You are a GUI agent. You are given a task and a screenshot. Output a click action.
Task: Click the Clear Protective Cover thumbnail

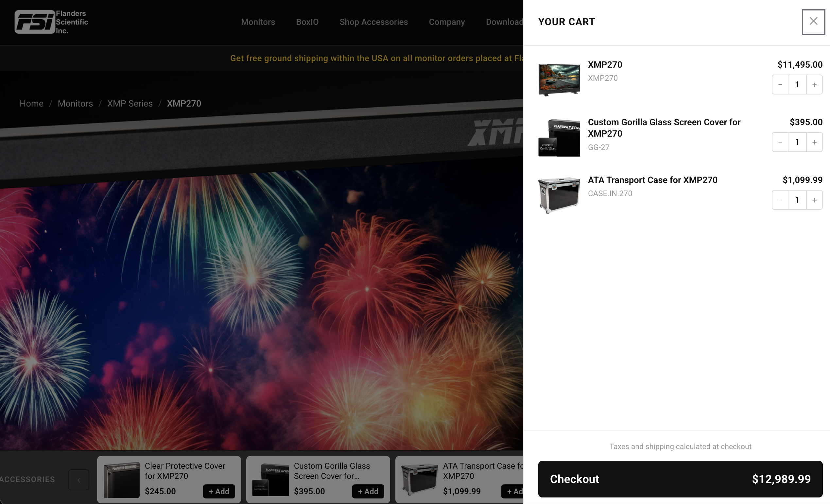pyautogui.click(x=122, y=480)
